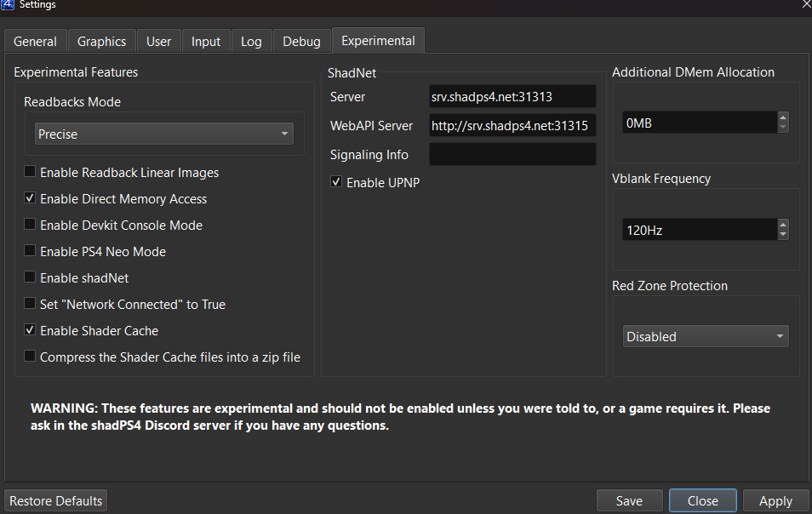Click the "Readbacks Mode" label

[x=72, y=102]
